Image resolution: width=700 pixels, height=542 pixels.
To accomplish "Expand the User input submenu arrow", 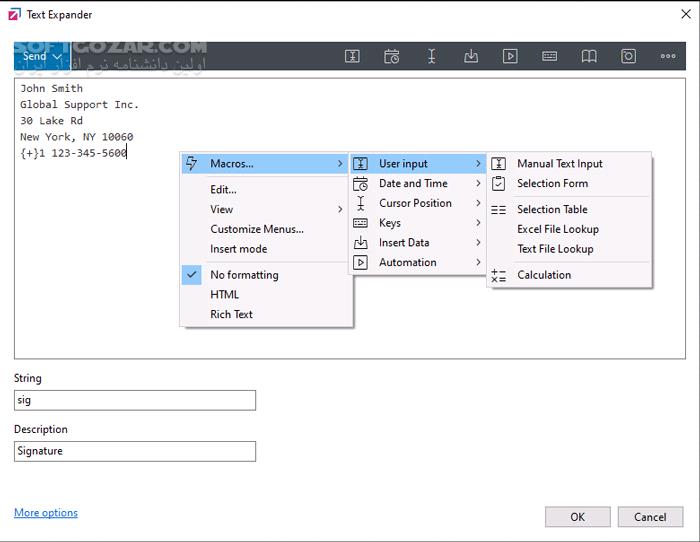I will pos(478,164).
